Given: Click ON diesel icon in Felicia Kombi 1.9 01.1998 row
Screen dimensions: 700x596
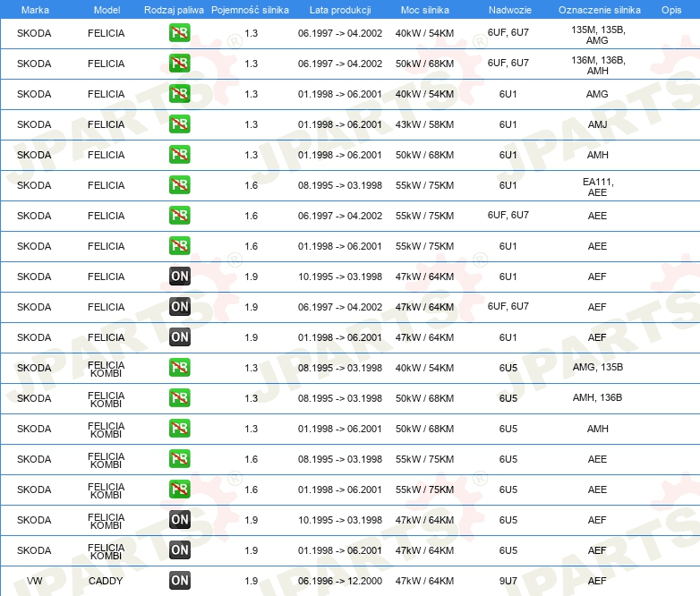Looking at the screenshot, I should [179, 549].
